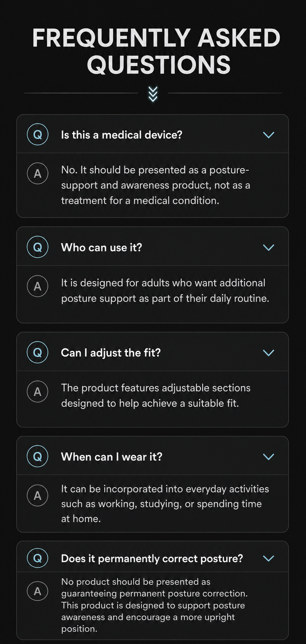Click the "Can I adjust the fit?" question title
This screenshot has height=644, width=306.
(x=111, y=353)
